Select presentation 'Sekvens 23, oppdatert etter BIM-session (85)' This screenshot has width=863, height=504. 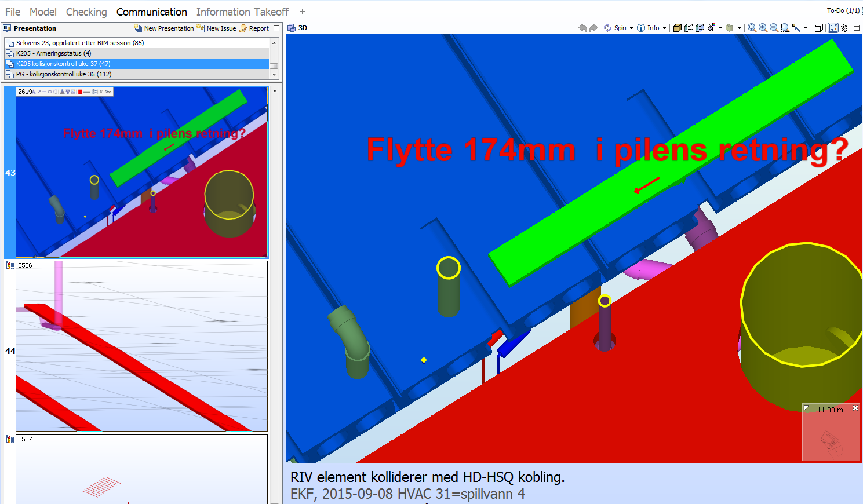coord(137,43)
